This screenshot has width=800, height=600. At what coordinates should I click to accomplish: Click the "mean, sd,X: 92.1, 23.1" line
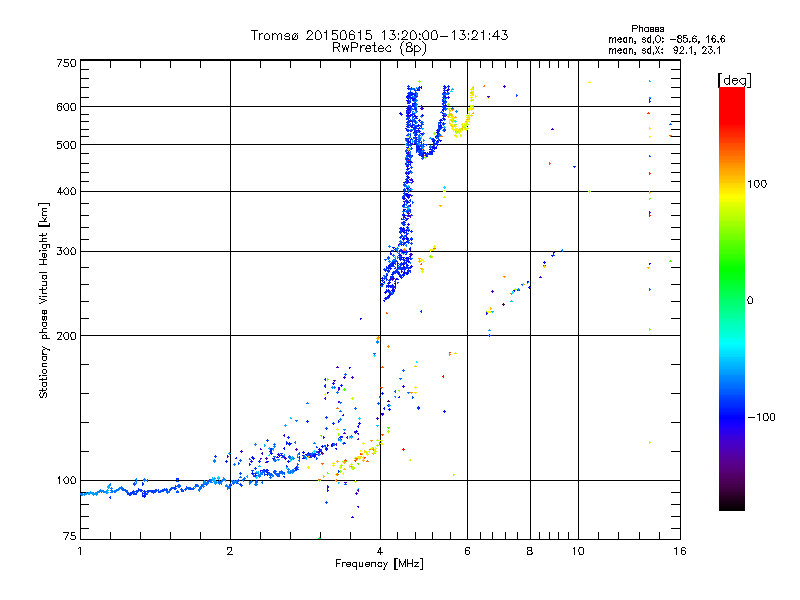coord(664,50)
